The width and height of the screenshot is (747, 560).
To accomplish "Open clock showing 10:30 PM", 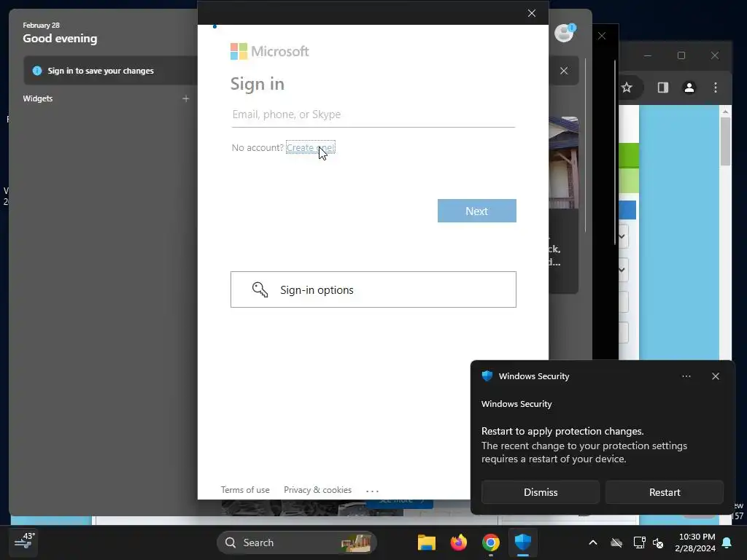I will [x=695, y=542].
